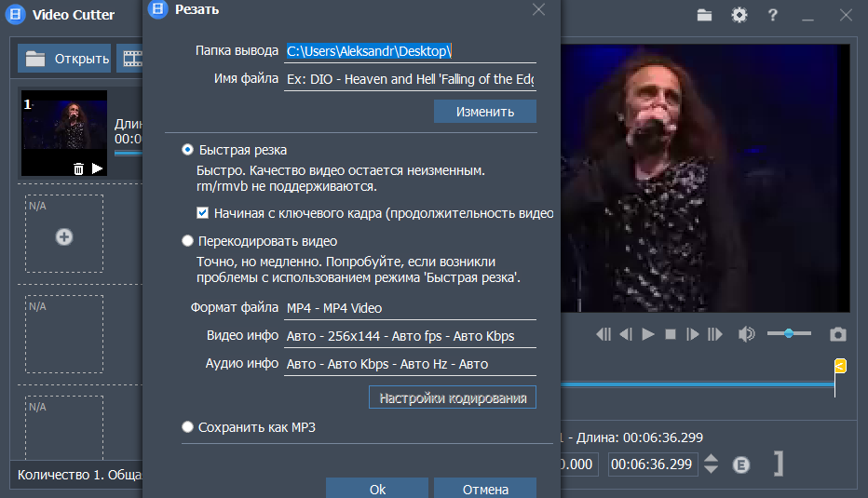Click the Video Cutter app logo

click(x=16, y=14)
